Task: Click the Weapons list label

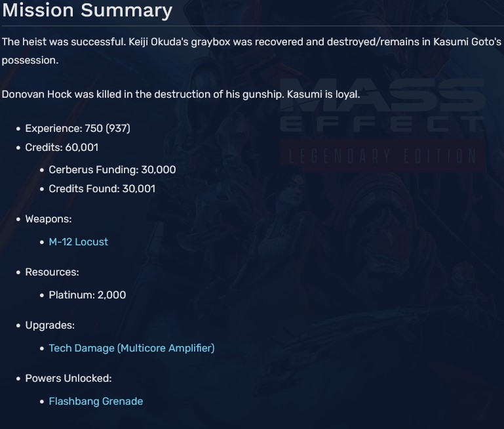Action: [x=48, y=218]
